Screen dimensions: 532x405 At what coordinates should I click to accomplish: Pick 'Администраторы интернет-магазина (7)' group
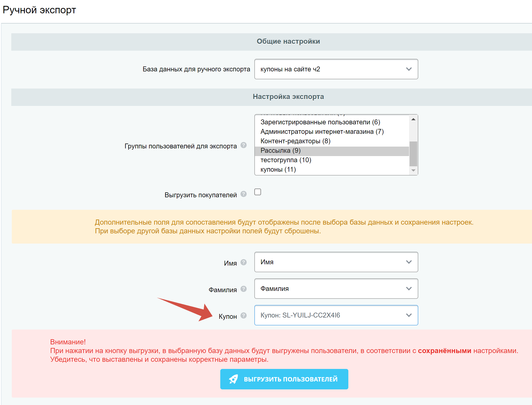tap(322, 132)
